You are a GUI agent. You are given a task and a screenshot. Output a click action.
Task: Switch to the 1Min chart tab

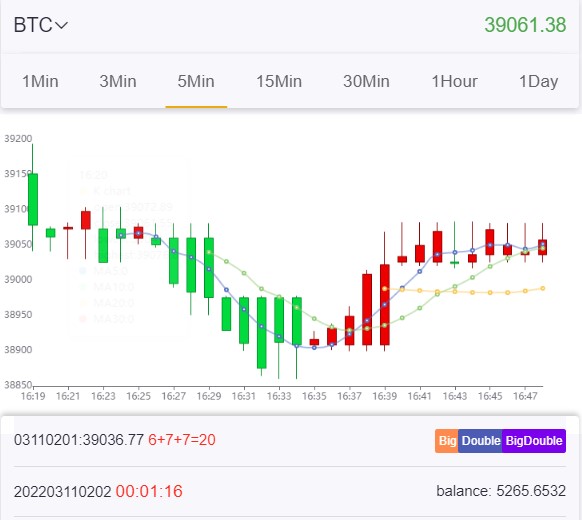[x=40, y=81]
